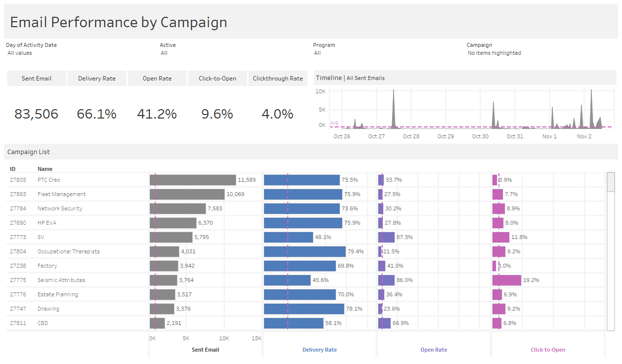The height and width of the screenshot is (364, 622).
Task: Select Fleet Management's gray Sent Email bar
Action: 187,194
